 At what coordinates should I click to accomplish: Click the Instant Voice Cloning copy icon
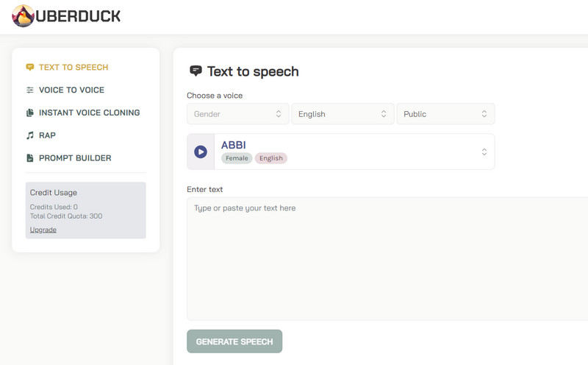tap(30, 113)
